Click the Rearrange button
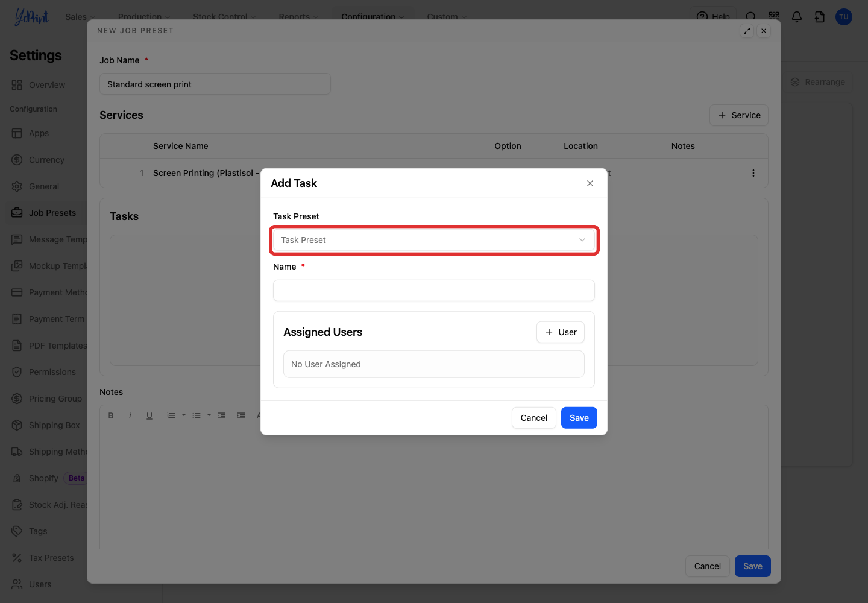Screen dimensions: 868x603 pos(818,82)
